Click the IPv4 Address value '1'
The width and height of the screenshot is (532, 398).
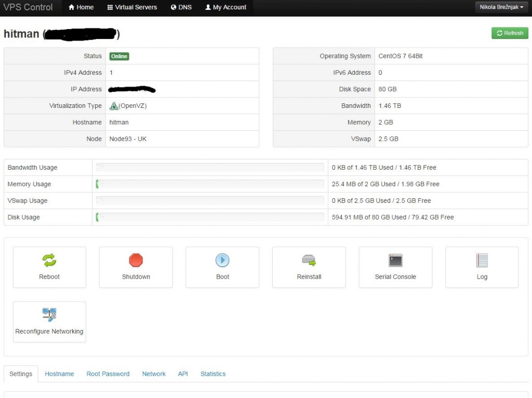tap(111, 73)
